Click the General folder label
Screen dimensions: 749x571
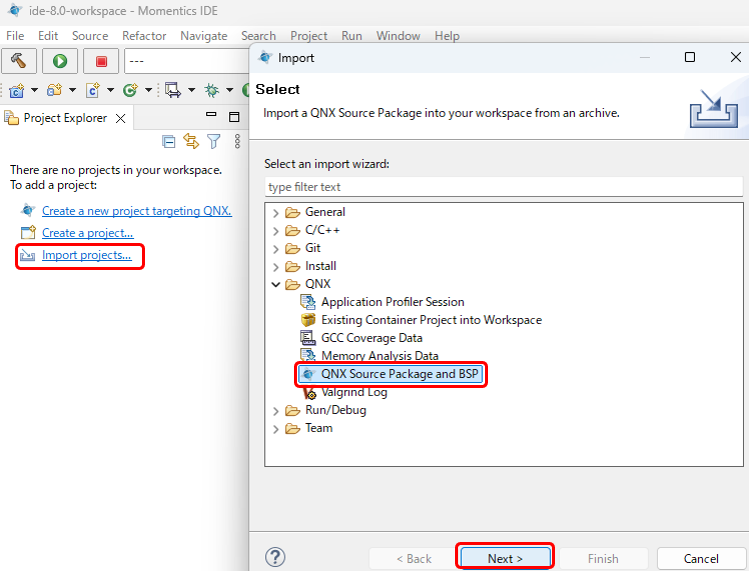325,212
